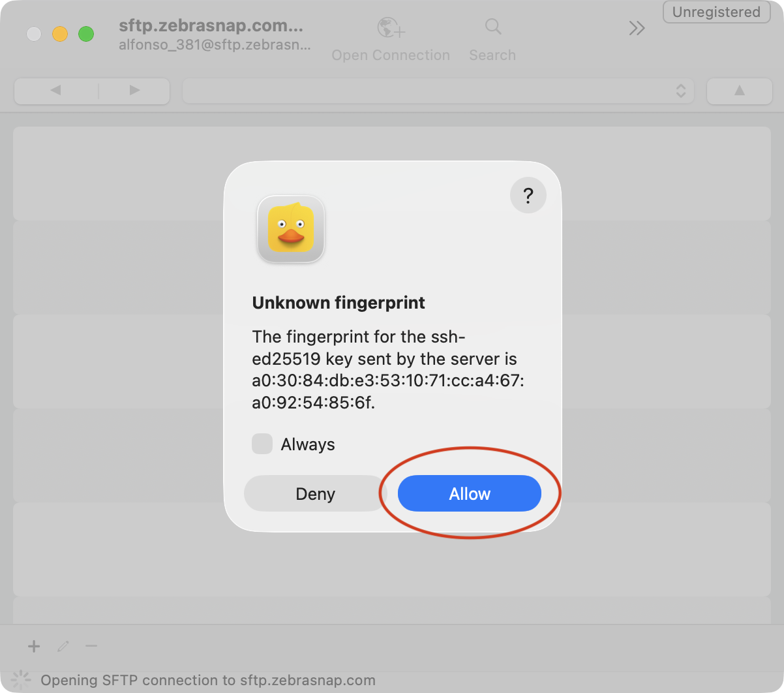Expand the toolbar overflow chevrons
Image resolution: width=784 pixels, height=693 pixels.
tap(637, 28)
